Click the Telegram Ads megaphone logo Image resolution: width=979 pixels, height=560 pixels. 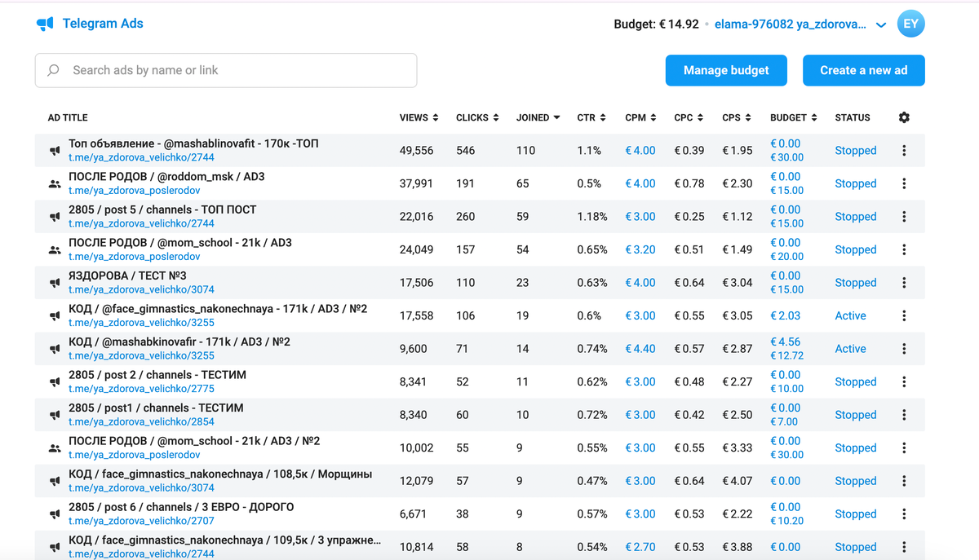[x=45, y=24]
